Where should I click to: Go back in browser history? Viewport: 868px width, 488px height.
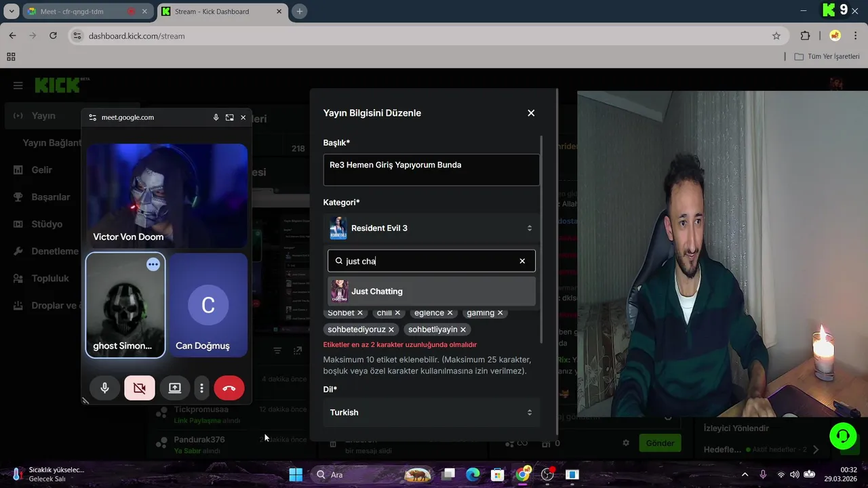click(12, 36)
